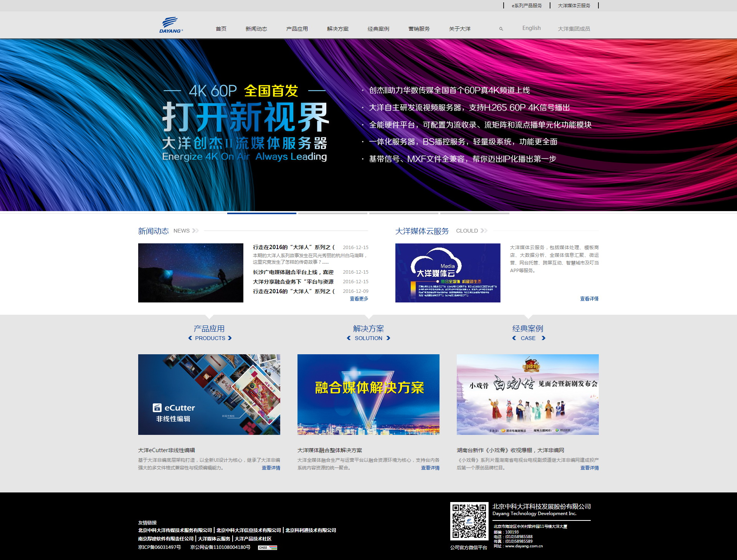The image size is (737, 560).
Task: Click 京ICP备06031497号 record link
Action: [x=160, y=547]
